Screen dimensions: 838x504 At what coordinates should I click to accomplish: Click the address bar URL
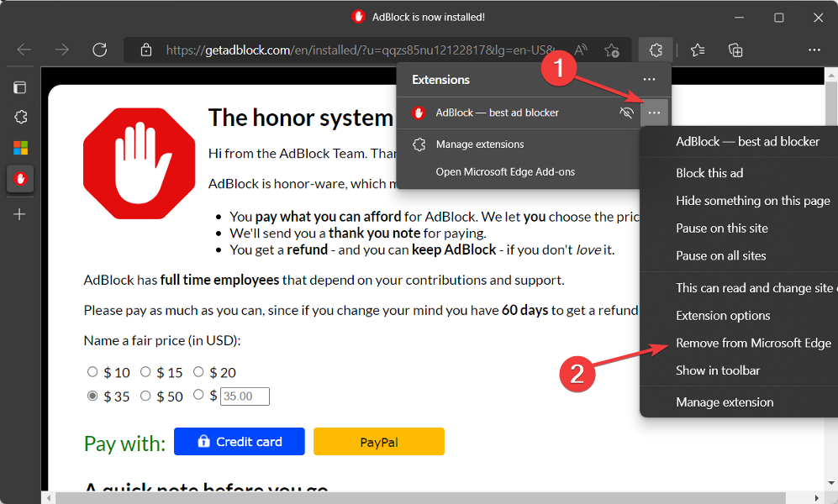click(360, 50)
